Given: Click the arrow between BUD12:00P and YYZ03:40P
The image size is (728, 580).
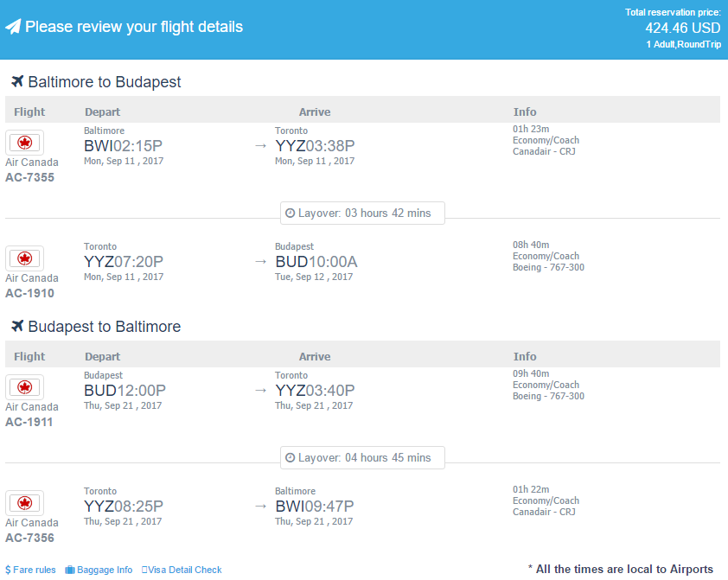Looking at the screenshot, I should pos(260,390).
